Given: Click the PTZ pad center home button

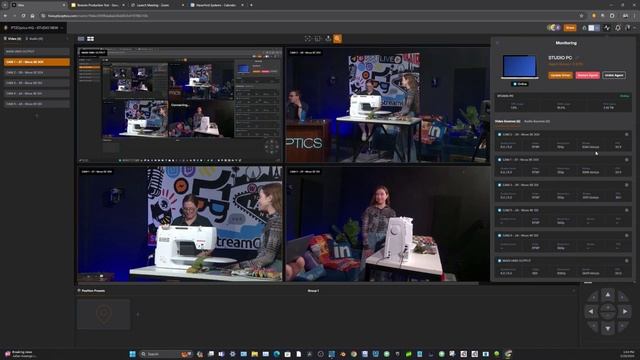Looking at the screenshot, I should click(x=608, y=311).
